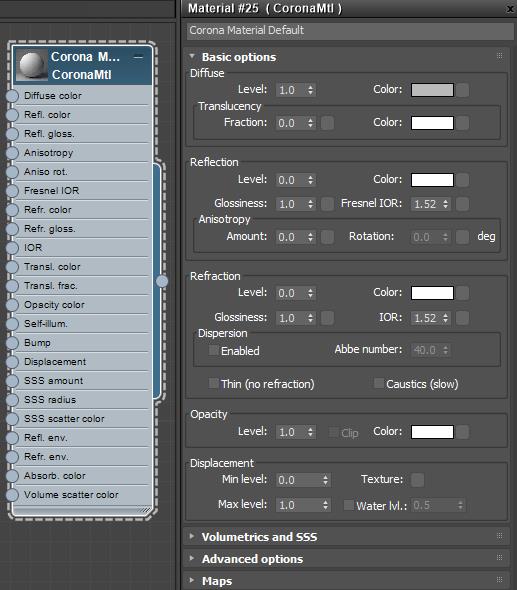Open the Diffuse color swatch

(x=432, y=90)
